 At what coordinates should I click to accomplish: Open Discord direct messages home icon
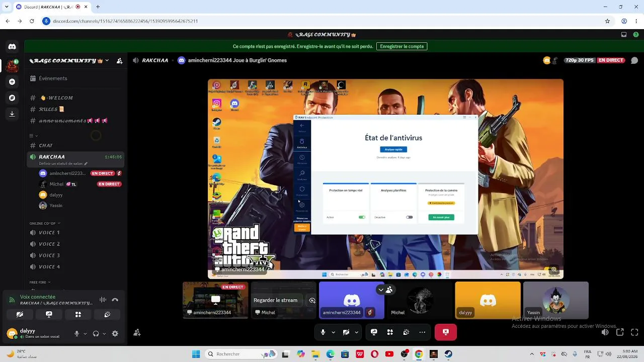tap(12, 47)
